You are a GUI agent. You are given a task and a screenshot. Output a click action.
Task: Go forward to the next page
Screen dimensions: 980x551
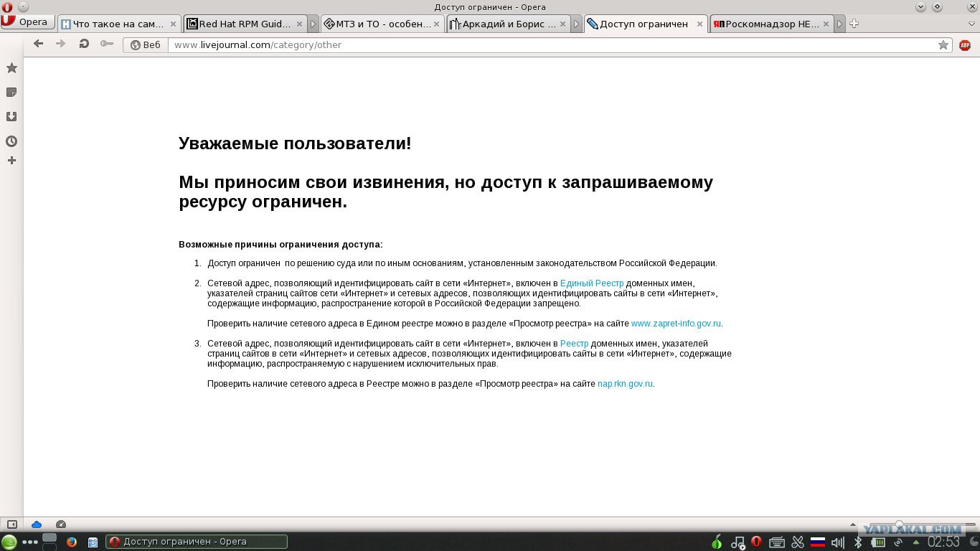coord(61,44)
